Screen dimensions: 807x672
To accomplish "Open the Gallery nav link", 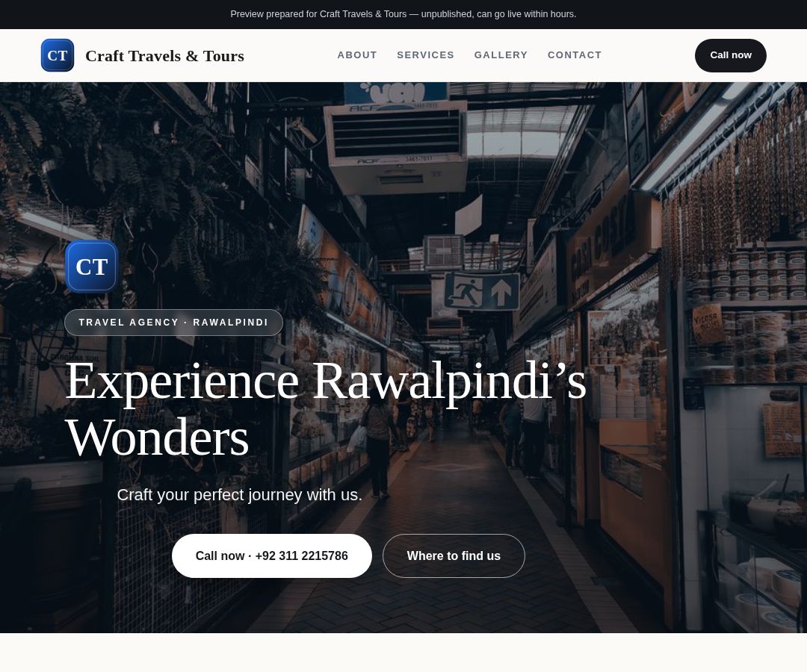I will [x=501, y=55].
